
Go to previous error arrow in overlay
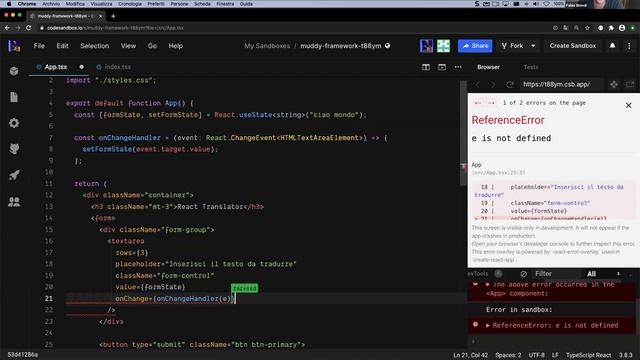tap(478, 103)
